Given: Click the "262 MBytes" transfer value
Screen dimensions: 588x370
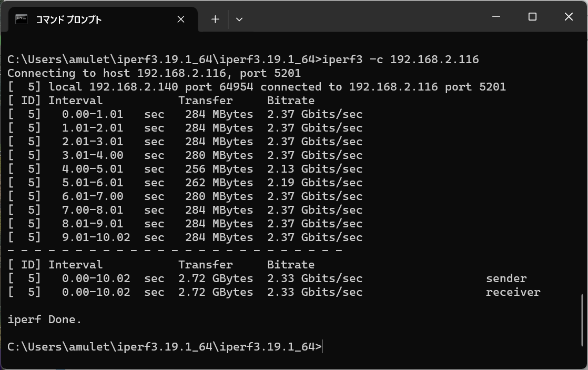Looking at the screenshot, I should click(x=219, y=183).
